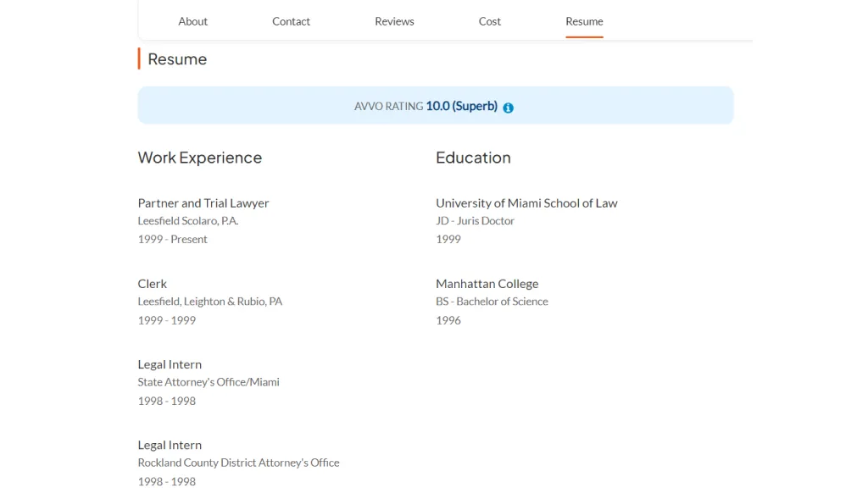Open the Avvo rating details banner

[x=436, y=104]
